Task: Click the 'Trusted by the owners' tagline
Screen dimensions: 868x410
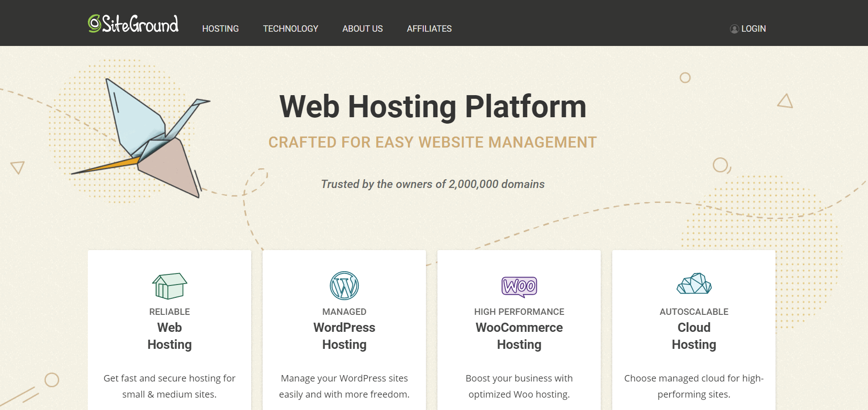Action: point(432,184)
